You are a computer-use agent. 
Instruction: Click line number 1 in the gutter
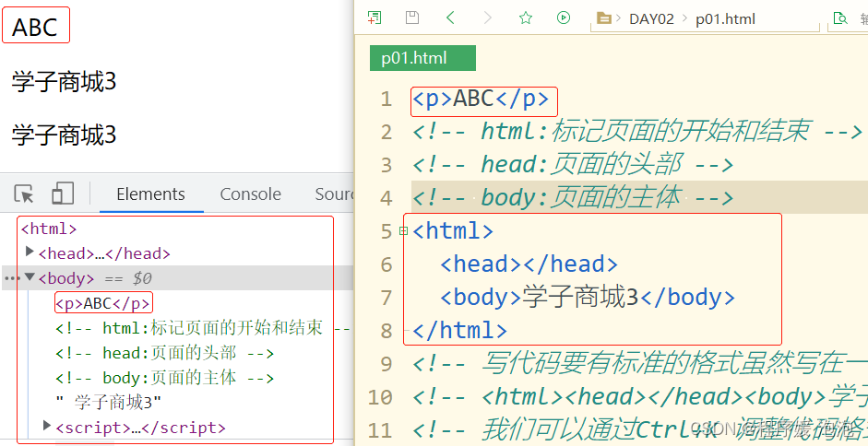[386, 99]
